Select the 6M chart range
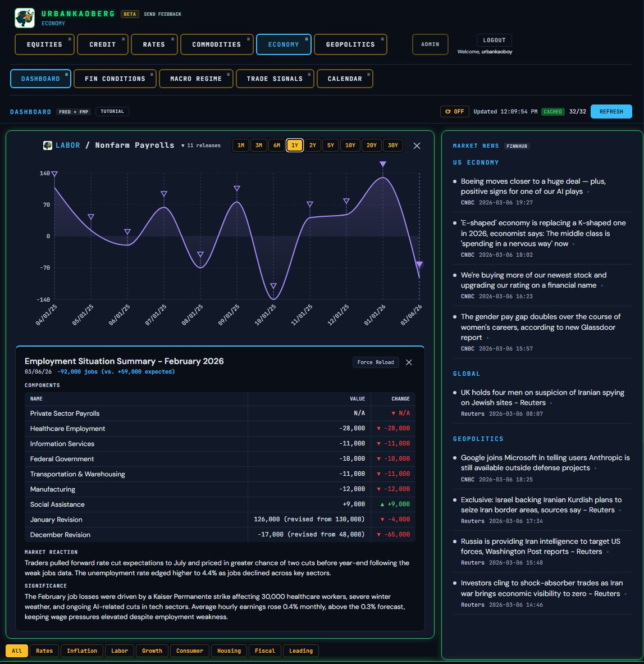Screen dimensions: 644x664 (277, 145)
